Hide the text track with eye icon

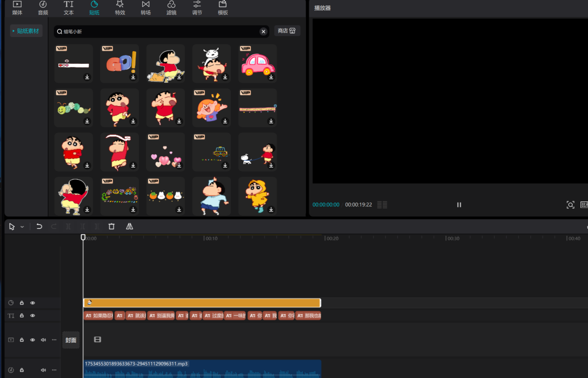[33, 315]
